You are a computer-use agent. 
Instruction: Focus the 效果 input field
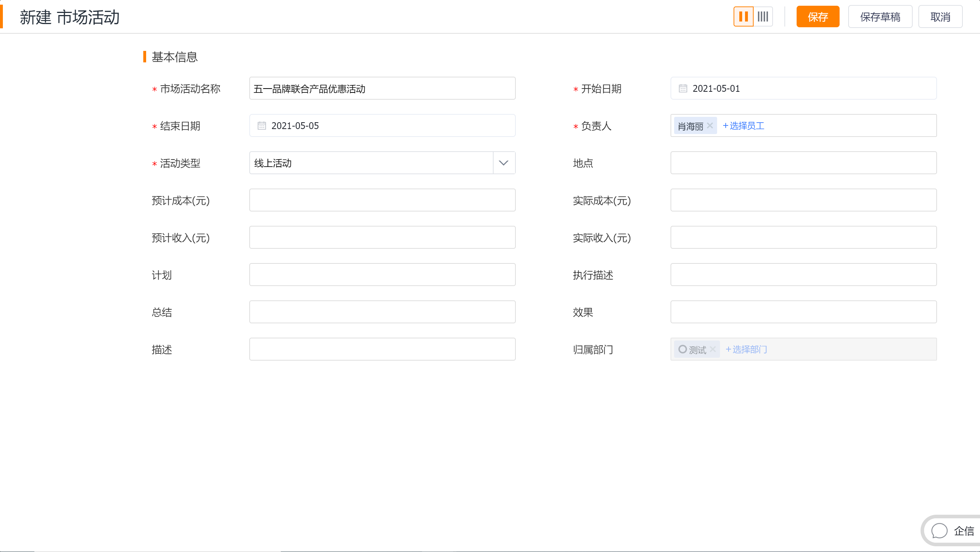(803, 312)
